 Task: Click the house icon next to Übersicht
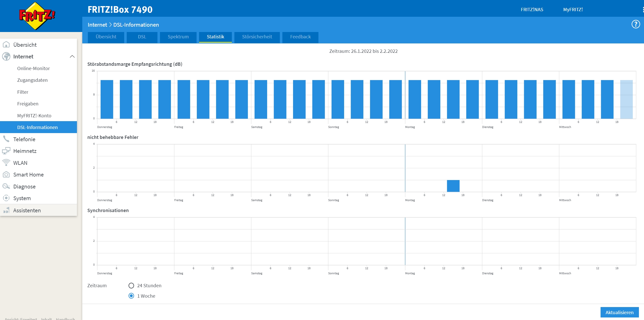(x=6, y=45)
